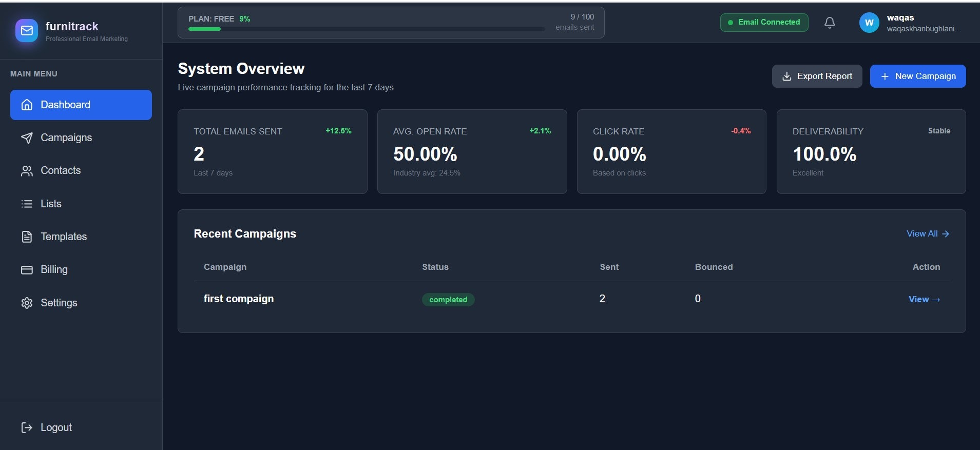Click the 'Recent Campaigns' heading
The height and width of the screenshot is (450, 980).
pos(245,234)
